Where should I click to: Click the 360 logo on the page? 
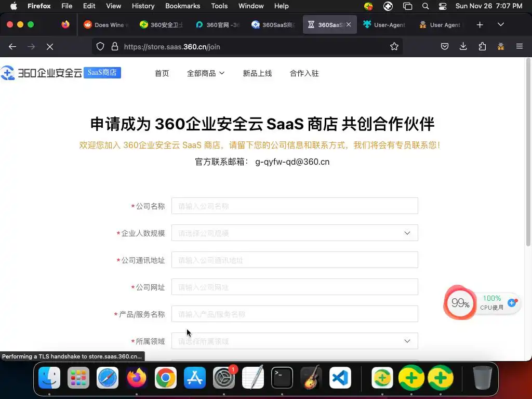click(x=42, y=73)
